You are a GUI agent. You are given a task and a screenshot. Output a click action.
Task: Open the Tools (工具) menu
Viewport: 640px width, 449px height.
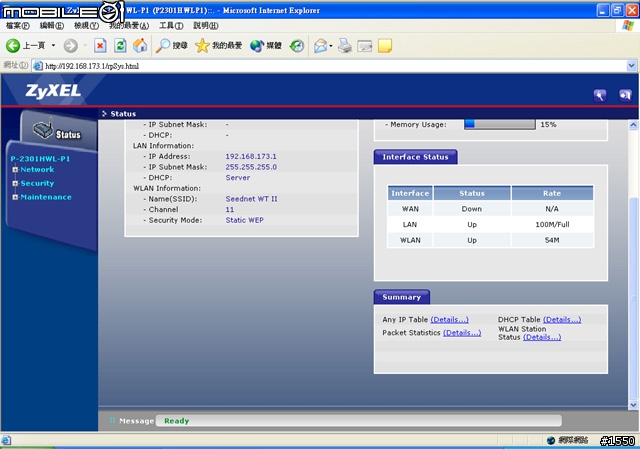171,26
